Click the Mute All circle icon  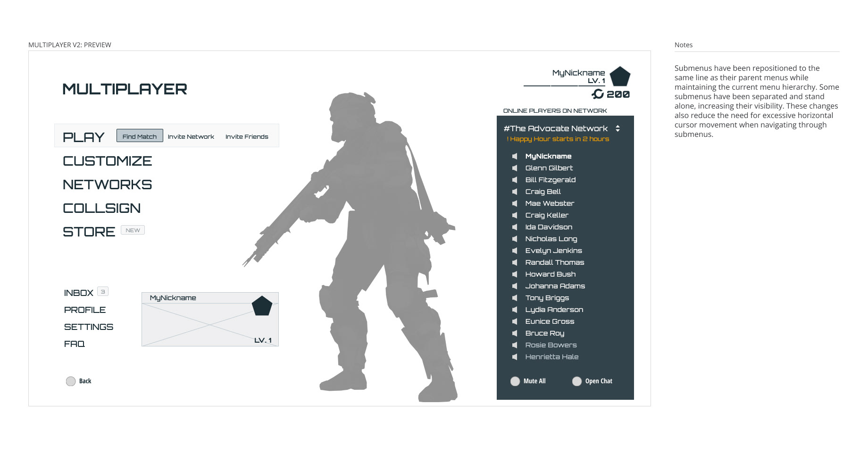[515, 381]
